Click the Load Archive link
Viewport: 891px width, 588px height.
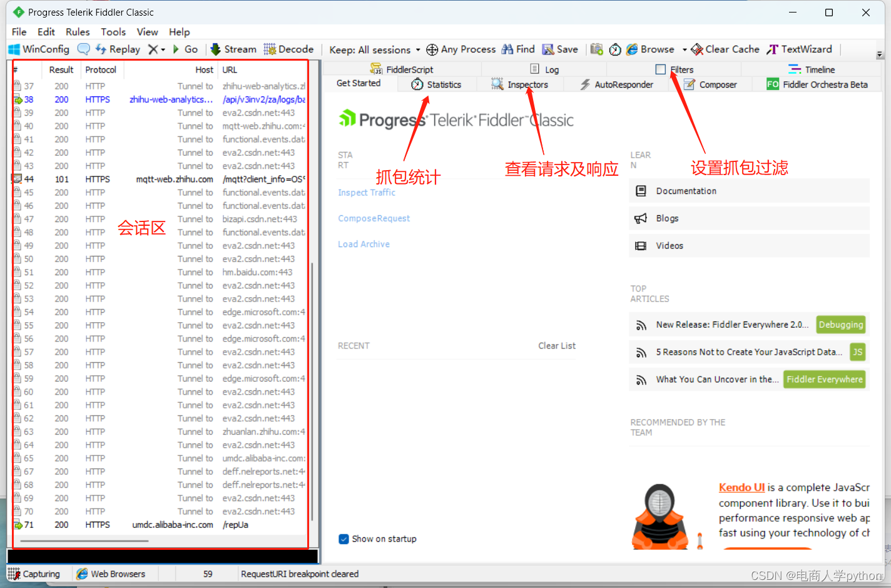(364, 244)
